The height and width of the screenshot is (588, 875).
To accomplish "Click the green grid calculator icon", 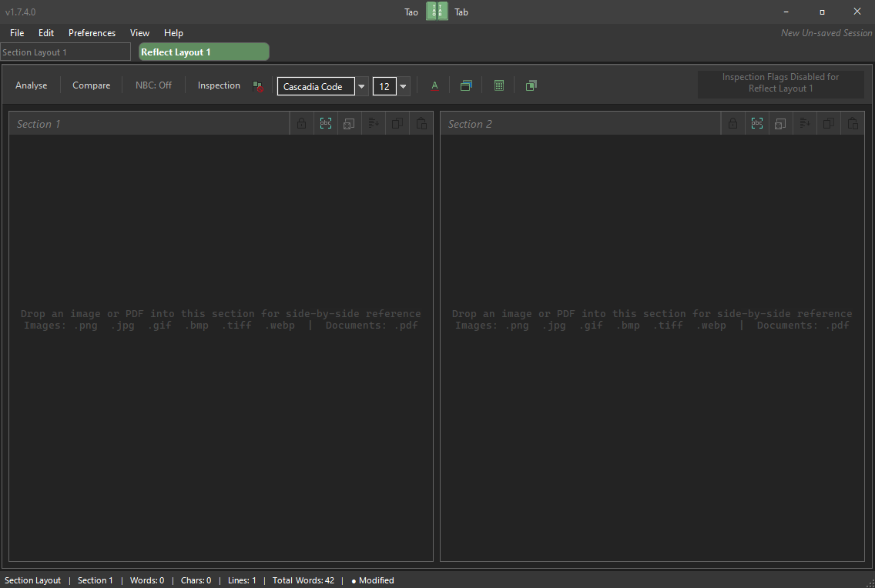I will (x=499, y=86).
